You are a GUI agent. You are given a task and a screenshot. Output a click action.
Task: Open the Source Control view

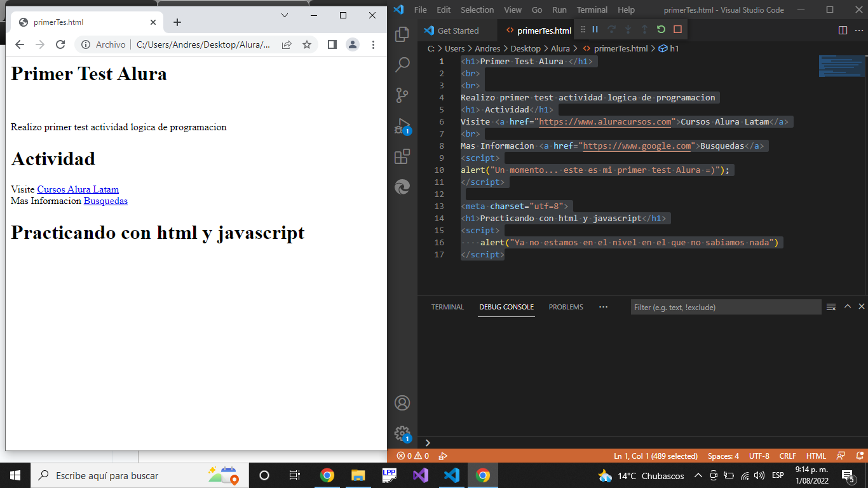[x=402, y=95]
